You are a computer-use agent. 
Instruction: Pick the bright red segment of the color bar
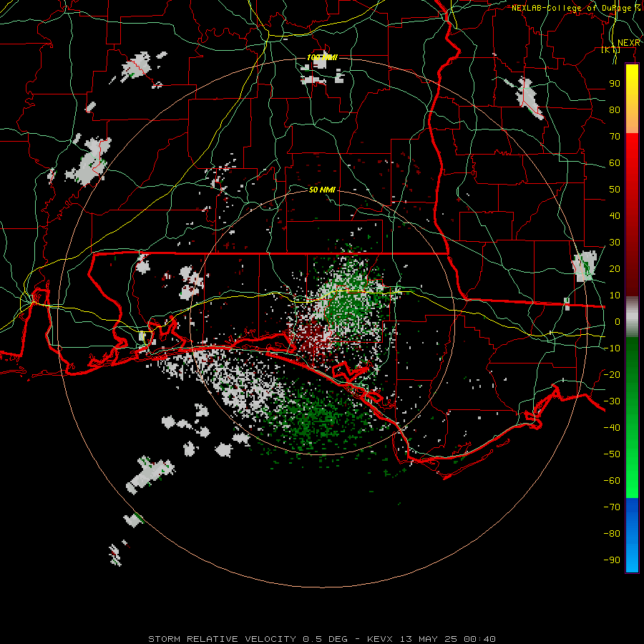click(x=632, y=152)
